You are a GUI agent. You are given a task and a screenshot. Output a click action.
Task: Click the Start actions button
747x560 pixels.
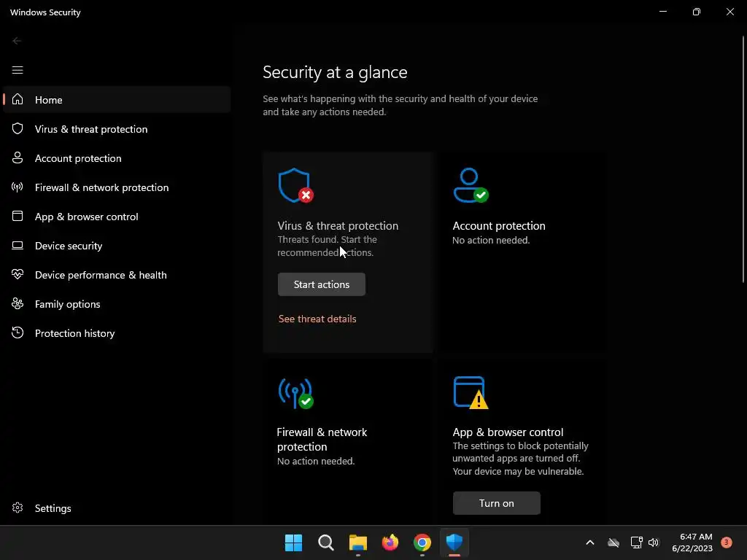coord(322,284)
